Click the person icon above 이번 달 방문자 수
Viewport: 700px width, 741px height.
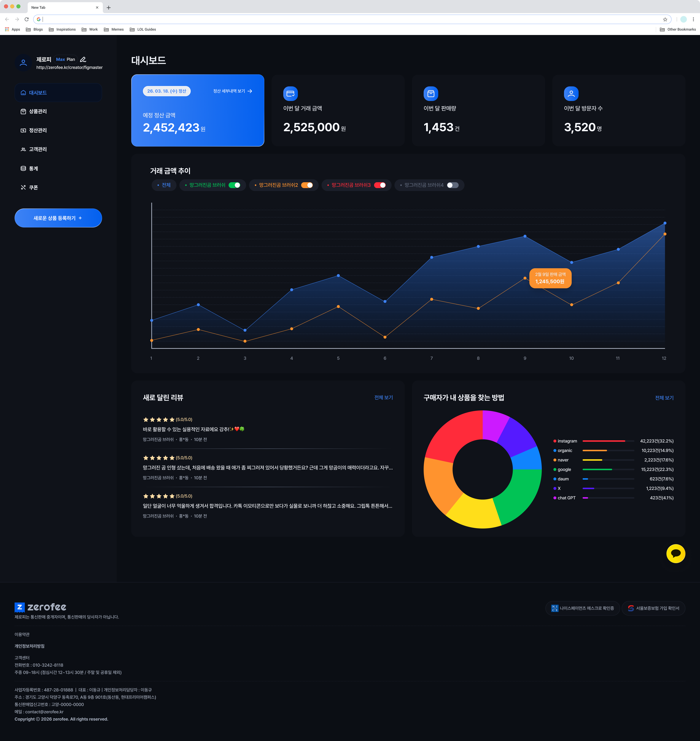571,94
